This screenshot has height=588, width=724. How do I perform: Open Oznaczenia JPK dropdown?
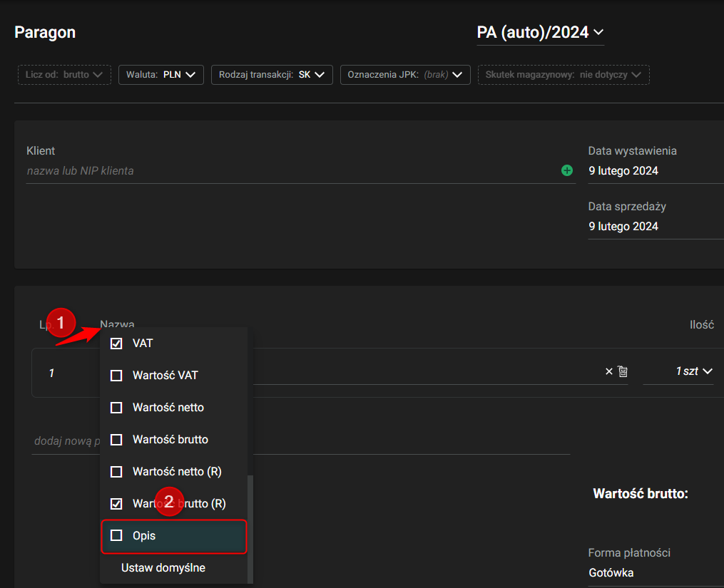tap(405, 75)
